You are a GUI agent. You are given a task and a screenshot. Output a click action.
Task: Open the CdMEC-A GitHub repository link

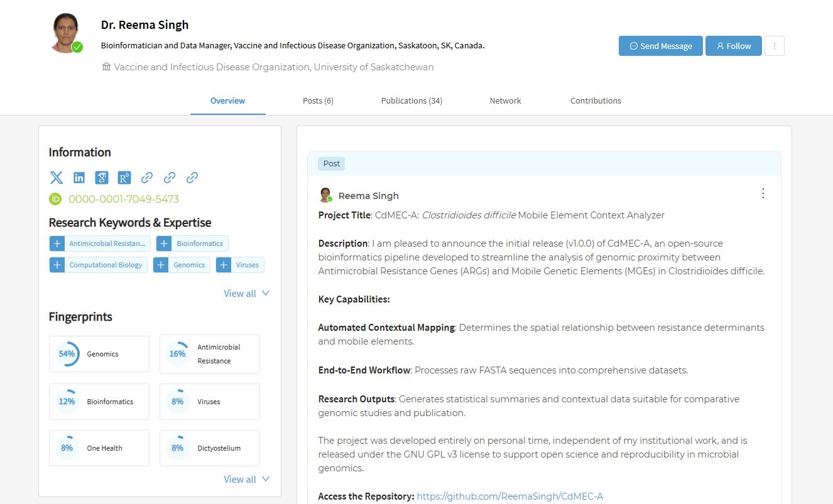tap(509, 496)
